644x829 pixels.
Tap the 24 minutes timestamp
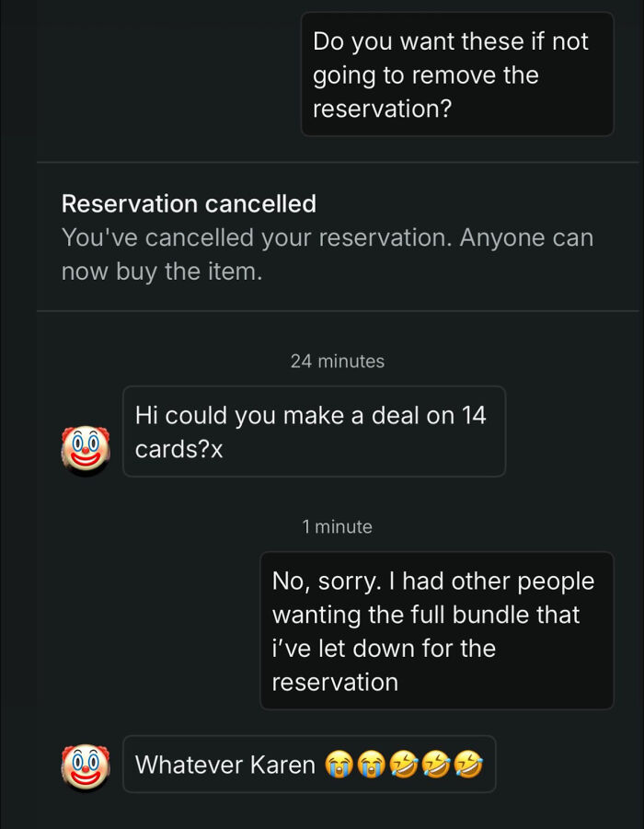tap(339, 361)
